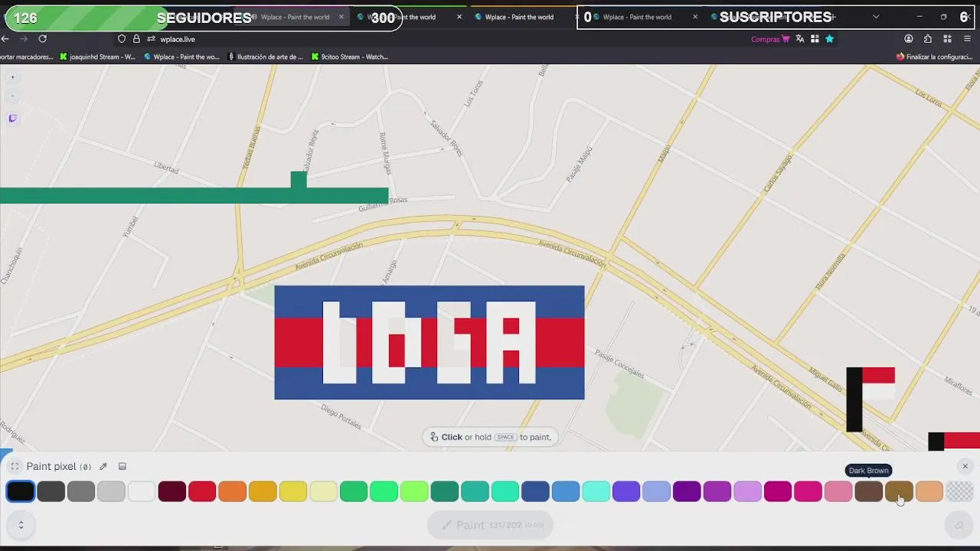Screen dimensions: 980x551
Task: Select the bright red color swatch
Action: click(x=202, y=491)
